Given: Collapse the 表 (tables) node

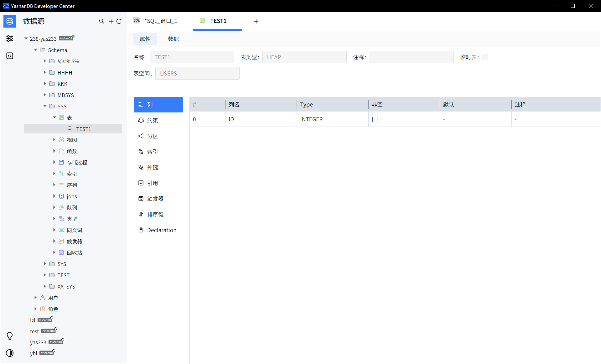Looking at the screenshot, I should coord(54,117).
